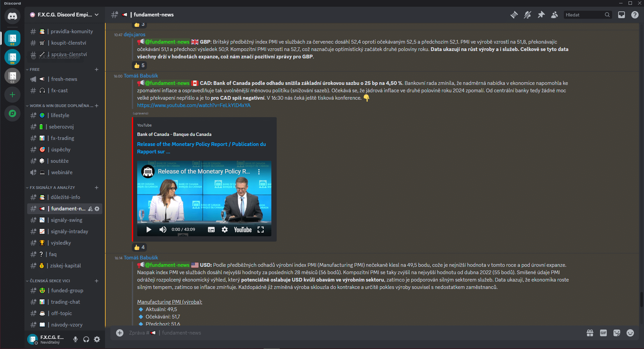Open User Settings gear
This screenshot has width=644, height=349.
pos(97,339)
